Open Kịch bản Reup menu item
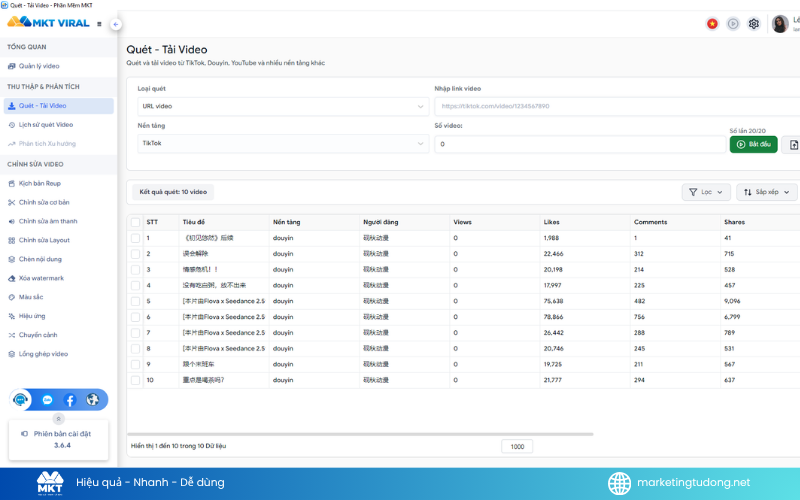 59,184
